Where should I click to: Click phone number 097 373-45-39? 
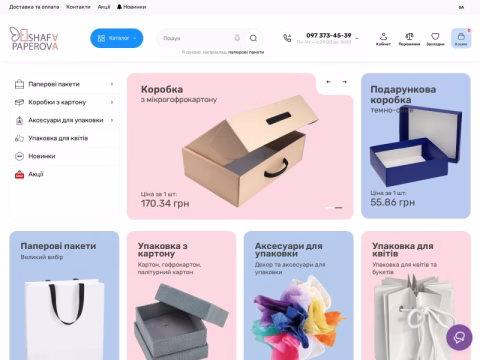coord(329,35)
